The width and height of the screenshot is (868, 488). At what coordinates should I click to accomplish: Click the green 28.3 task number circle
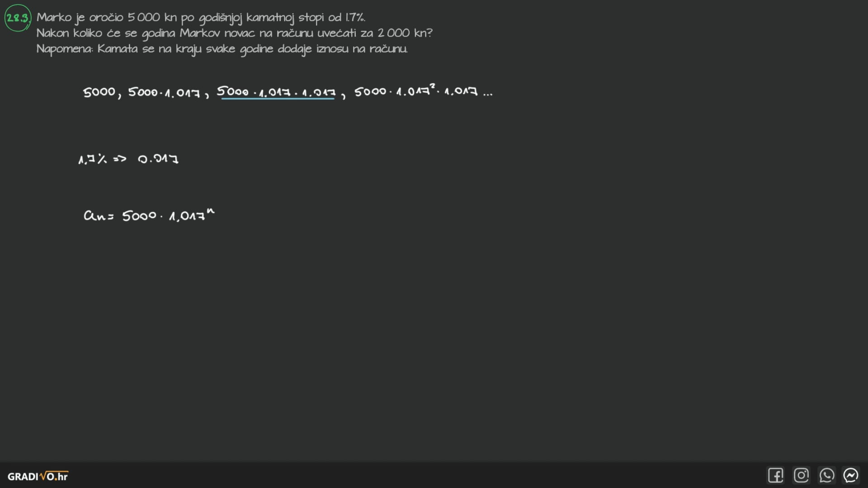tap(18, 18)
